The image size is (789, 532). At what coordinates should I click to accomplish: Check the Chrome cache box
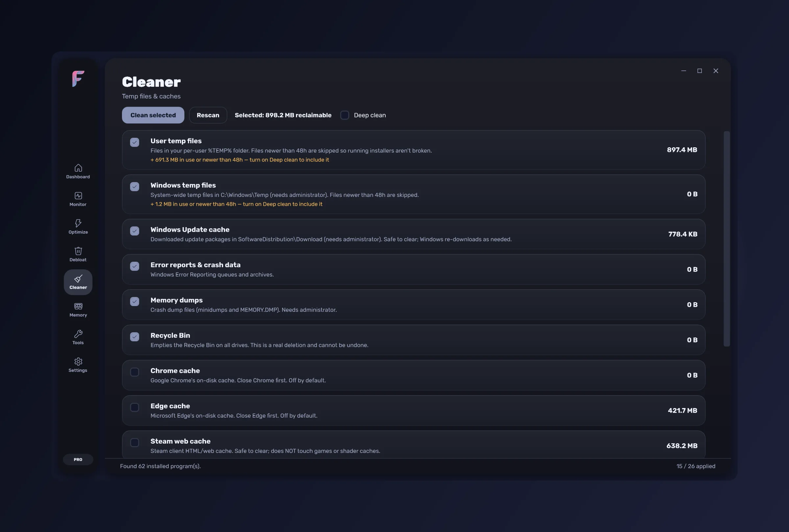pos(135,372)
